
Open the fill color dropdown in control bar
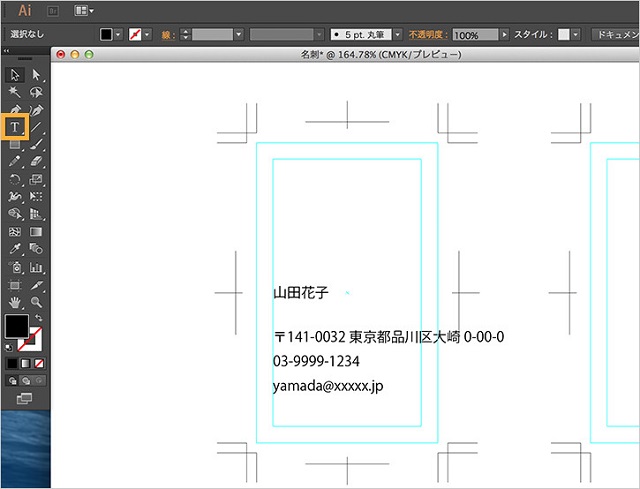coord(120,34)
